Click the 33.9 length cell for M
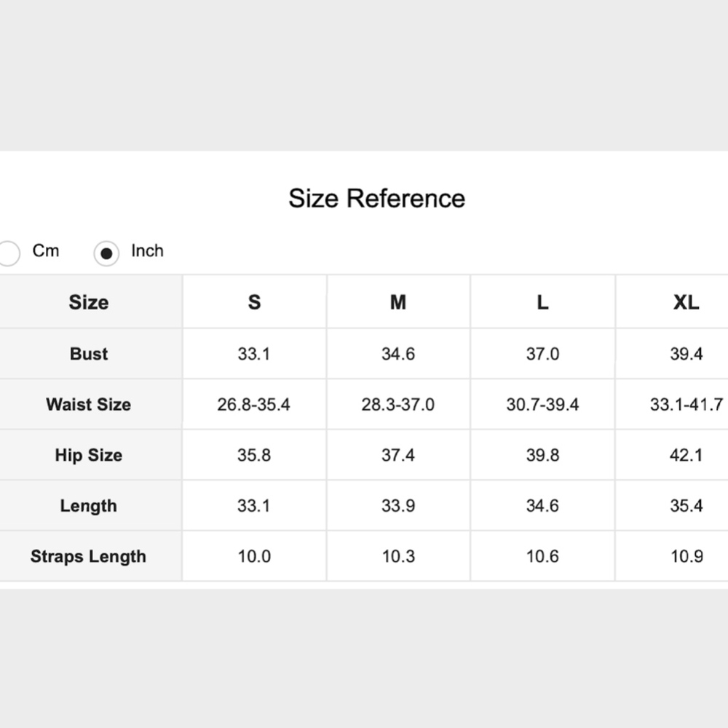This screenshot has height=728, width=728. (398, 506)
